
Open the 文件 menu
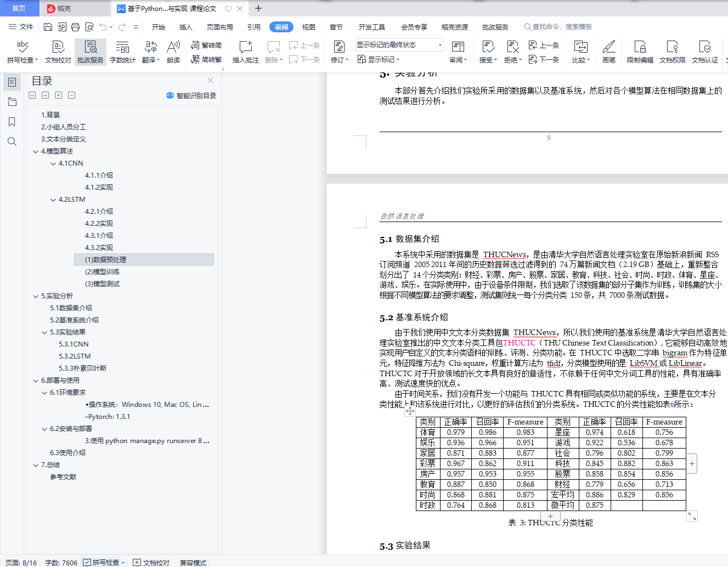pos(21,27)
